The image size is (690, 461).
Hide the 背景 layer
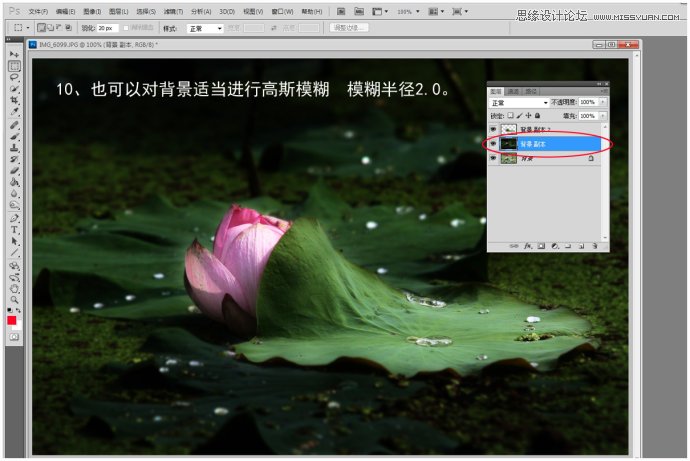coord(493,158)
